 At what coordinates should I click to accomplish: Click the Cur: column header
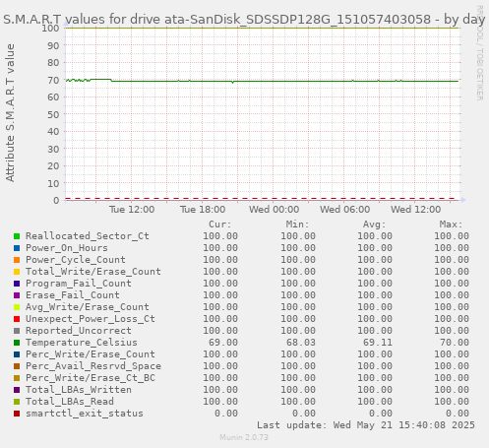coord(220,224)
